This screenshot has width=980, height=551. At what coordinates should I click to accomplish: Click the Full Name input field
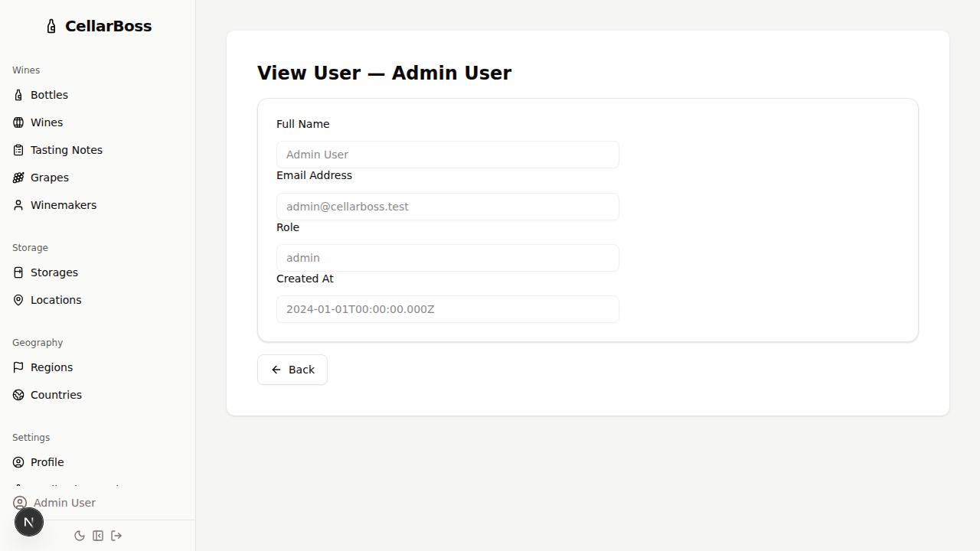[x=447, y=154]
